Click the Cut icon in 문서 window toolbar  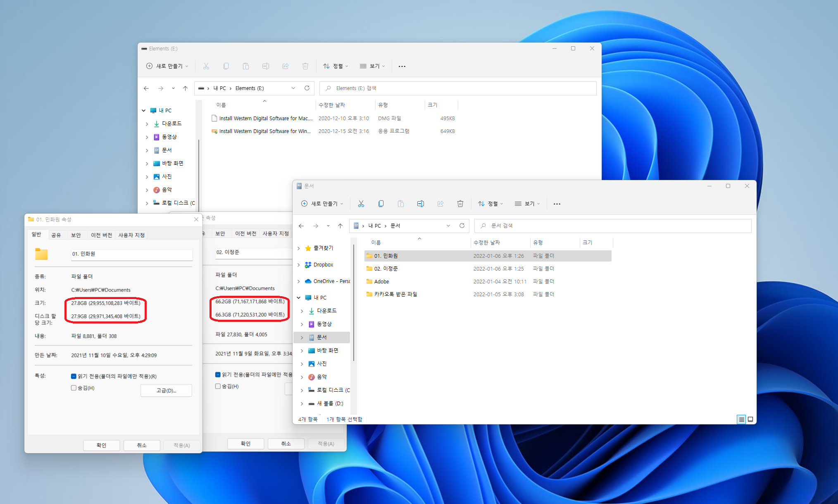point(361,204)
